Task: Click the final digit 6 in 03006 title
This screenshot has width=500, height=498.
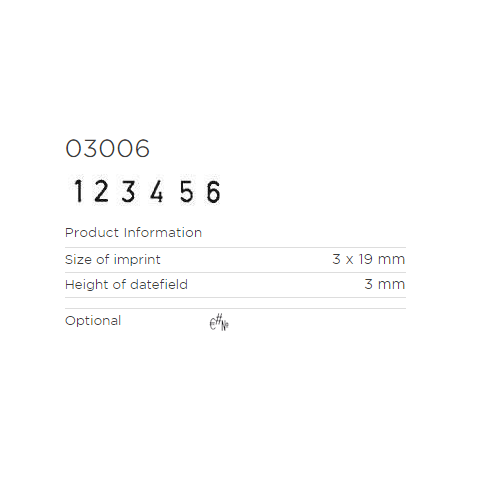Action: pos(143,148)
